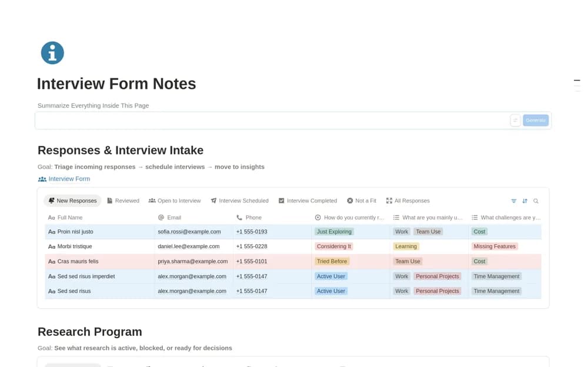The height and width of the screenshot is (367, 588).
Task: Click the table search magnifier icon
Action: [536, 201]
